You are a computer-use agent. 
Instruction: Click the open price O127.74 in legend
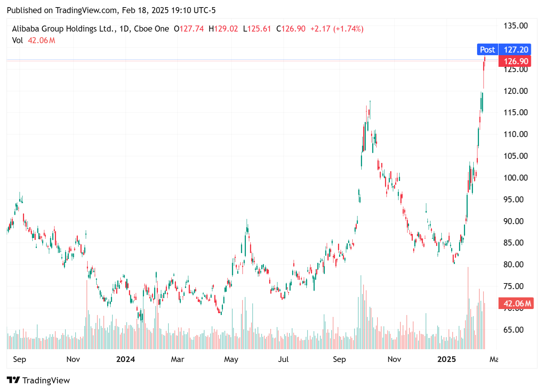tap(189, 29)
